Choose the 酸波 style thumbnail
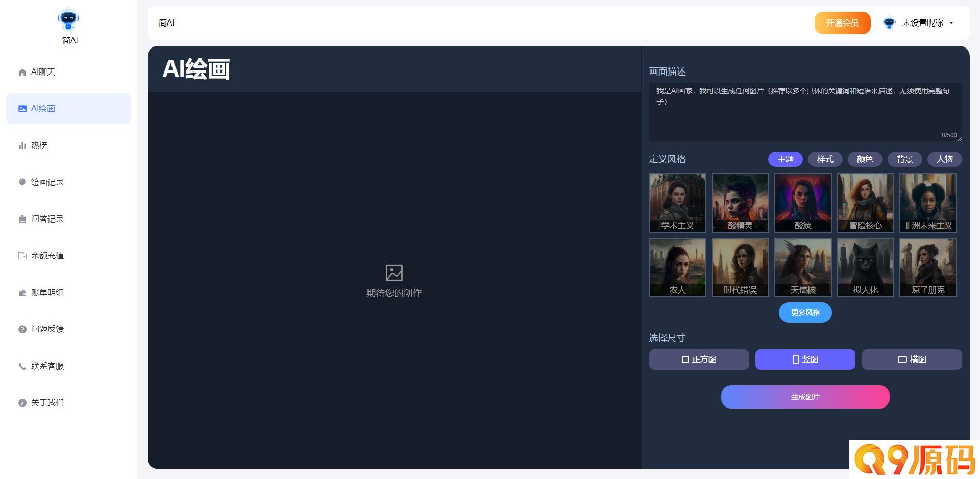980x479 pixels. [x=803, y=203]
